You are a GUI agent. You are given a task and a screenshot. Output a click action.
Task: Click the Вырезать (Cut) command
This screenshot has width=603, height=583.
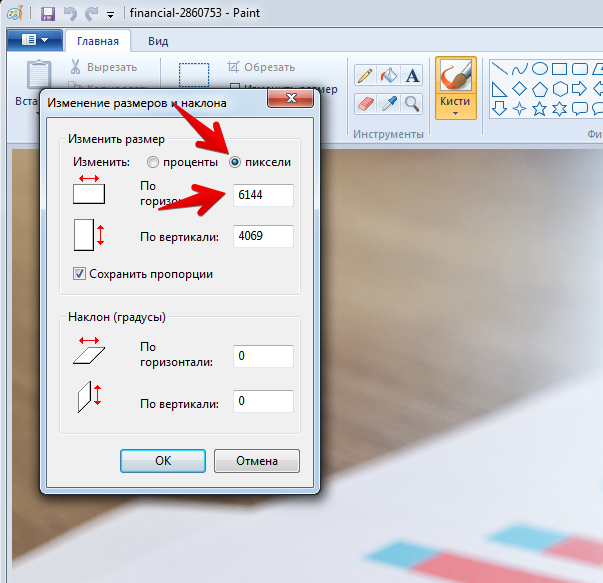104,67
